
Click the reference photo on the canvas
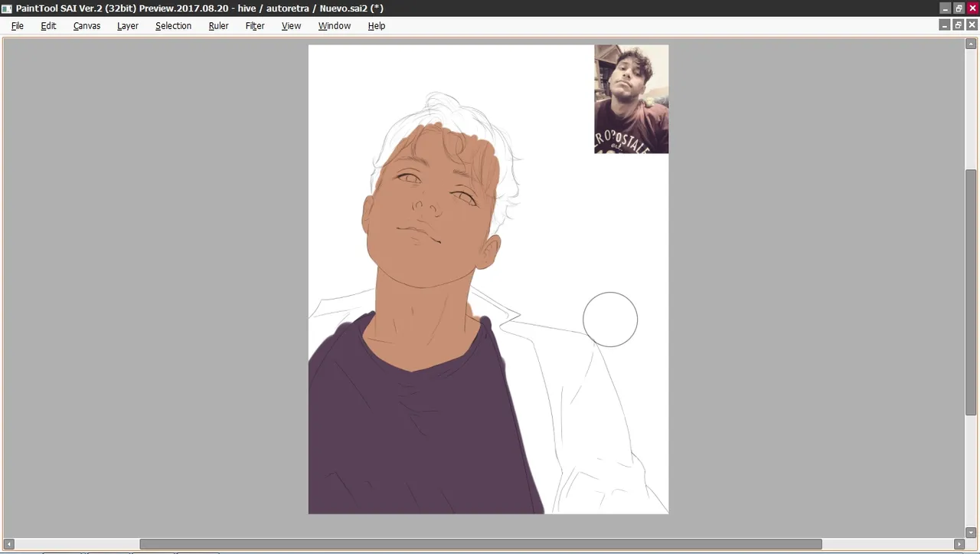coord(631,99)
